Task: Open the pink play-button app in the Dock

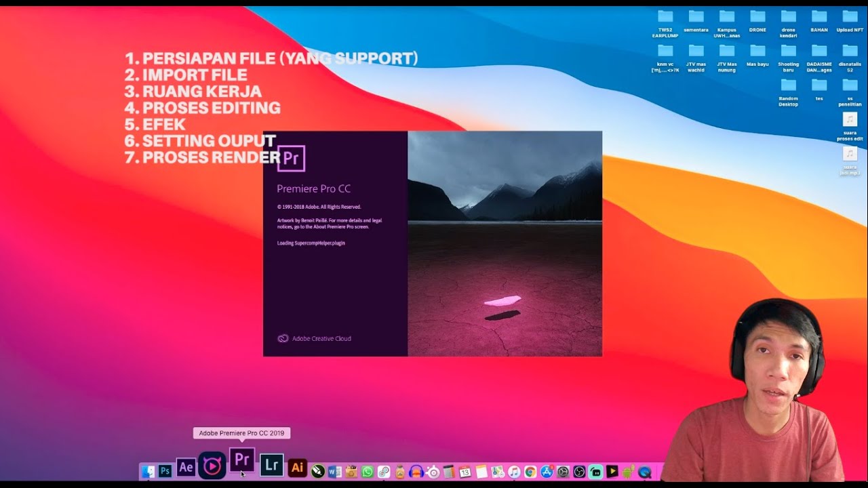Action: [x=212, y=466]
